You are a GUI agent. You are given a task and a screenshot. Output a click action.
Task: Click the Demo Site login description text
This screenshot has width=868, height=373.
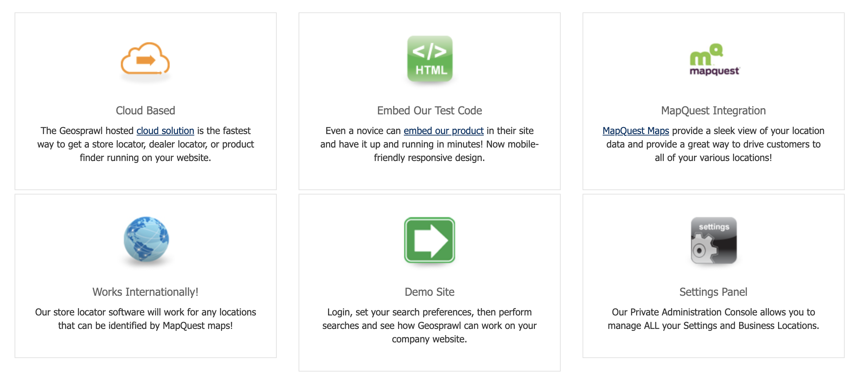(x=429, y=326)
